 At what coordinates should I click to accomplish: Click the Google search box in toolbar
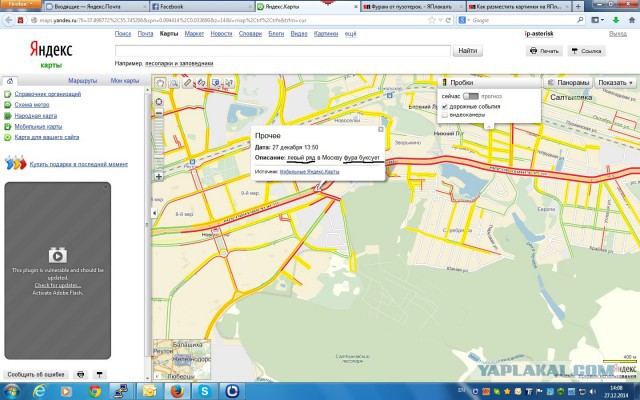coord(524,20)
